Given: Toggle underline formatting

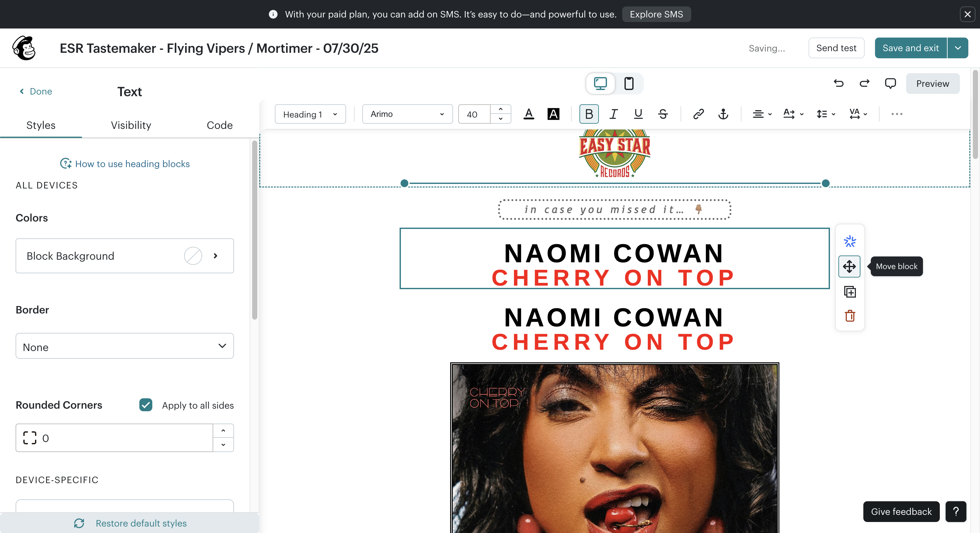Looking at the screenshot, I should coord(638,114).
